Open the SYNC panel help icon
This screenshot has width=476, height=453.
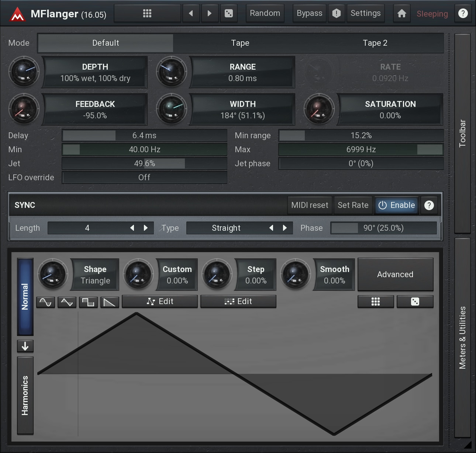coord(429,205)
